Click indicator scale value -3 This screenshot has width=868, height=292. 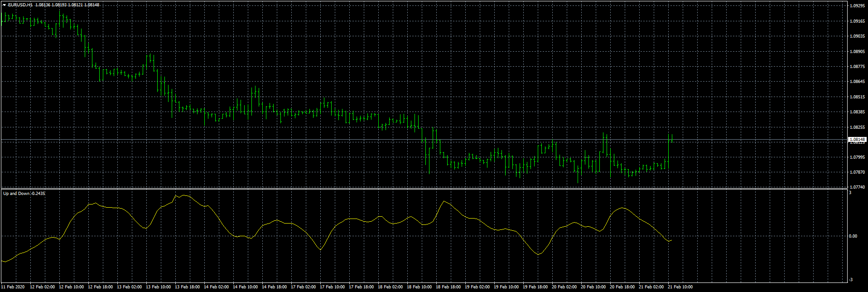pyautogui.click(x=851, y=280)
